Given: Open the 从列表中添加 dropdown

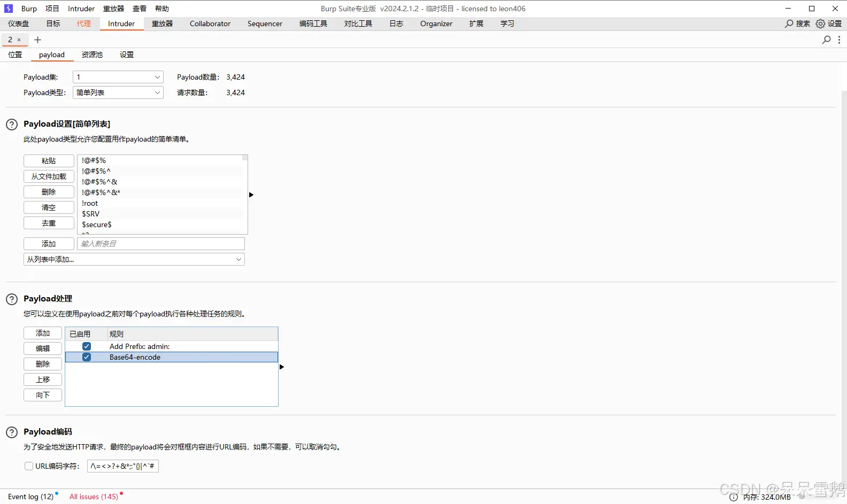Looking at the screenshot, I should pyautogui.click(x=134, y=259).
